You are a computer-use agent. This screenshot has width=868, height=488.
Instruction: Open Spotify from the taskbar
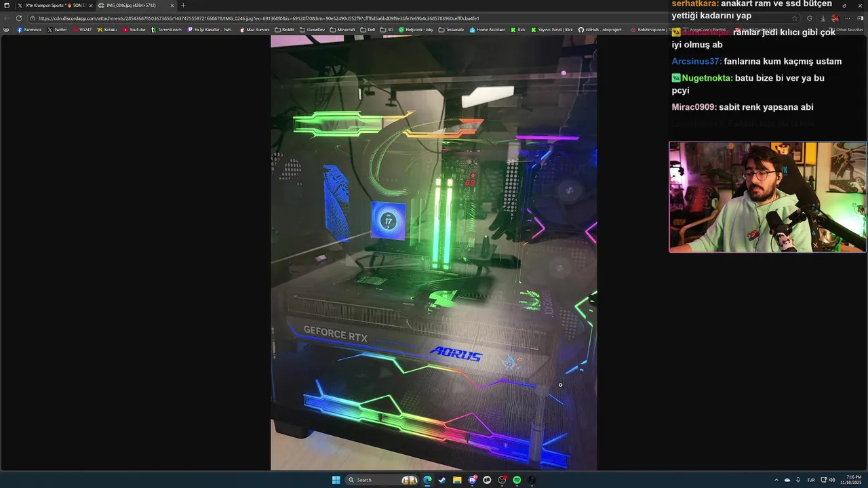[x=517, y=480]
